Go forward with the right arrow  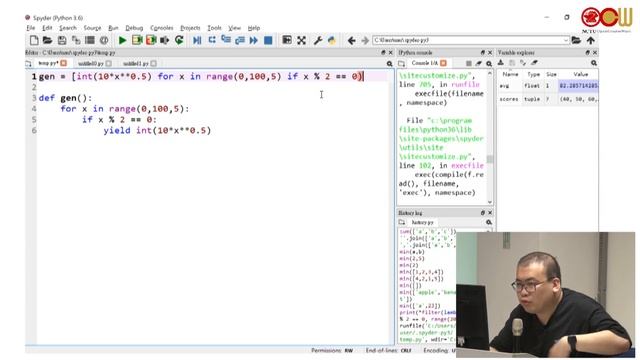point(365,40)
